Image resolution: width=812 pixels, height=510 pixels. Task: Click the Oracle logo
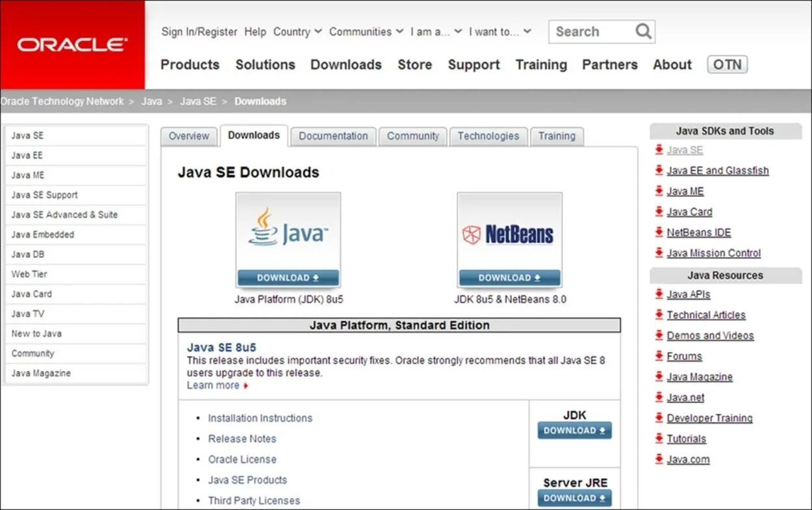(72, 45)
